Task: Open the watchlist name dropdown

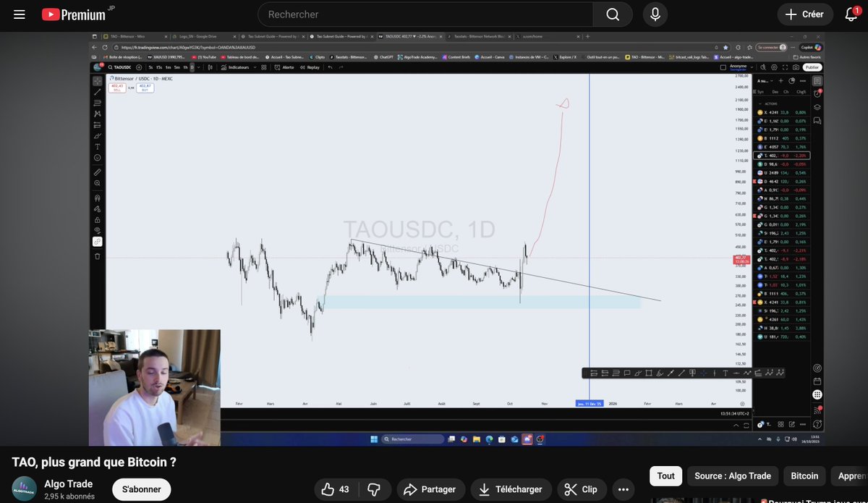Action: pyautogui.click(x=764, y=81)
